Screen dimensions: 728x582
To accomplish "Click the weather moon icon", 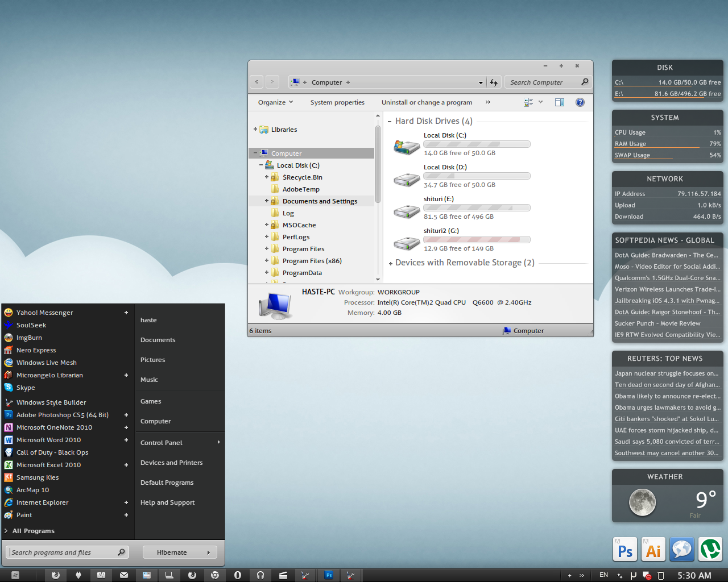I will (642, 502).
